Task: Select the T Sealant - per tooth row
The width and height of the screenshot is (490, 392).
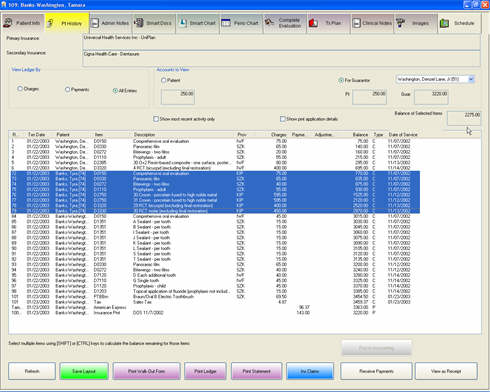Action: pyautogui.click(x=215, y=259)
